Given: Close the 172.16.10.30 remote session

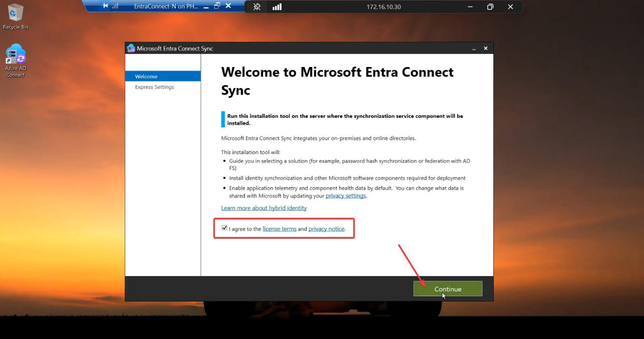Looking at the screenshot, I should [x=510, y=7].
